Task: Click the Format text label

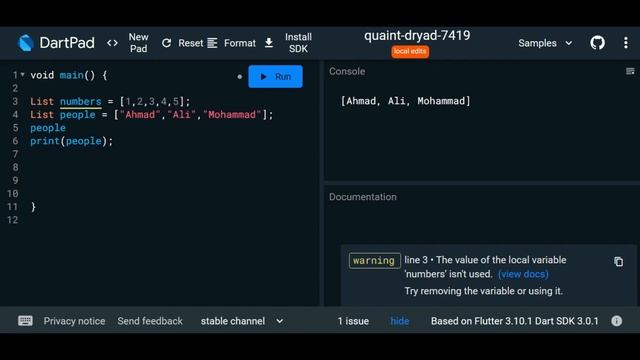Action: click(240, 43)
